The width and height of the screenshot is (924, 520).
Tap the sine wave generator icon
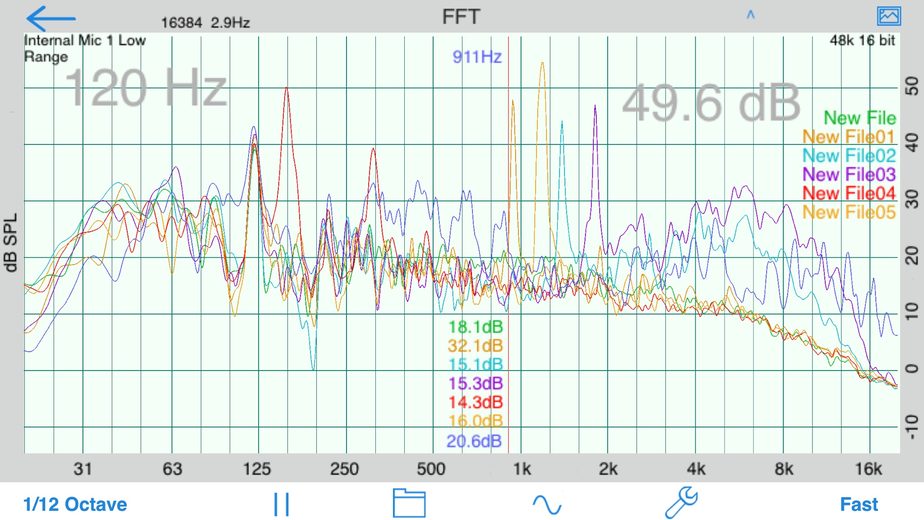click(546, 505)
